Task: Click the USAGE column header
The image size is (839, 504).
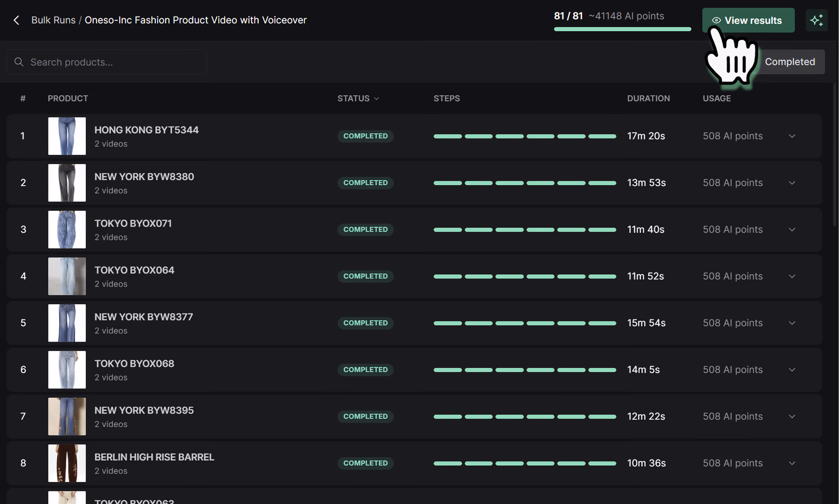Action: click(717, 98)
